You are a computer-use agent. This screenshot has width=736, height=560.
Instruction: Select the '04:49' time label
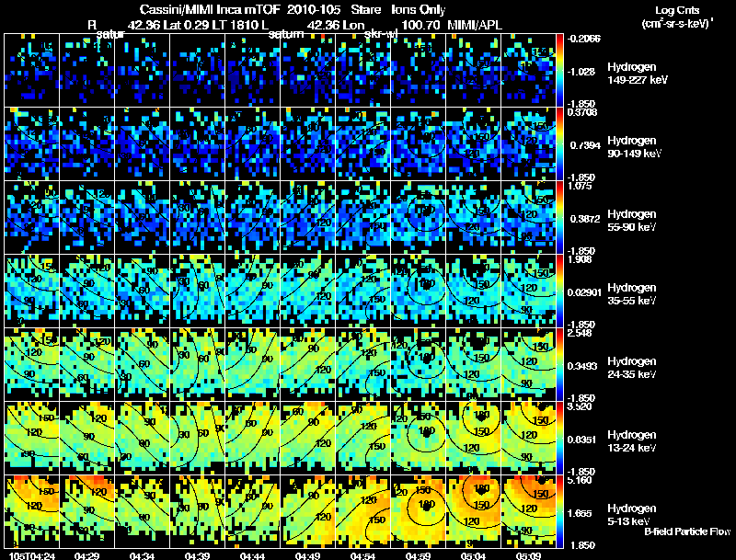click(307, 555)
